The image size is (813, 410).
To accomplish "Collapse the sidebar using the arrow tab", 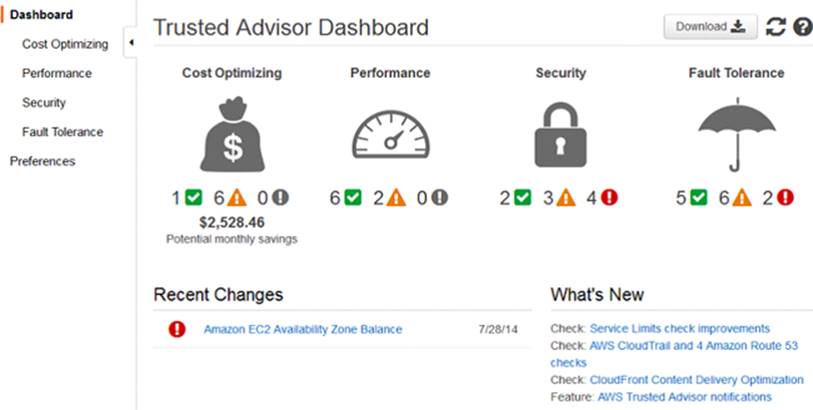I will (x=131, y=43).
